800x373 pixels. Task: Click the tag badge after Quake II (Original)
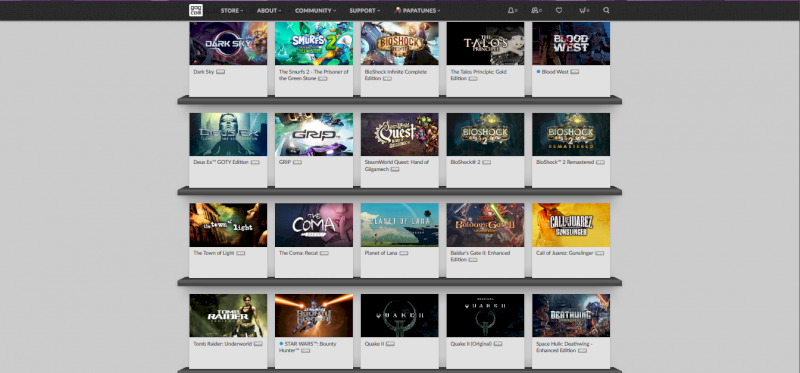point(498,344)
